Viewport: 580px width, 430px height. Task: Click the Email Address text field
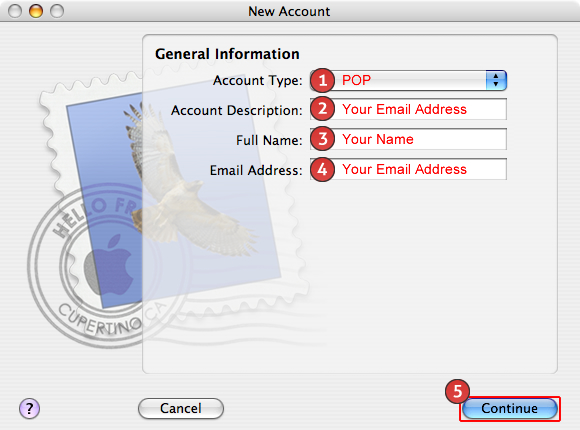pos(408,169)
